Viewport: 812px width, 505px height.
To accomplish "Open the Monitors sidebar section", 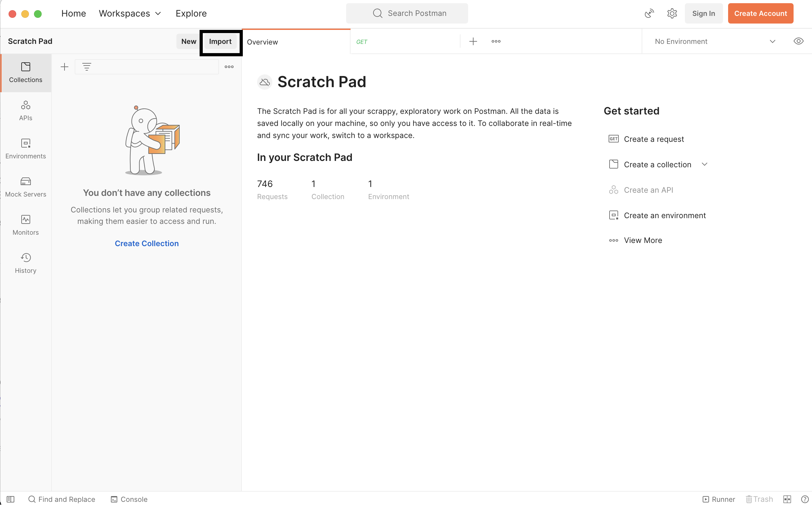I will coord(26,225).
